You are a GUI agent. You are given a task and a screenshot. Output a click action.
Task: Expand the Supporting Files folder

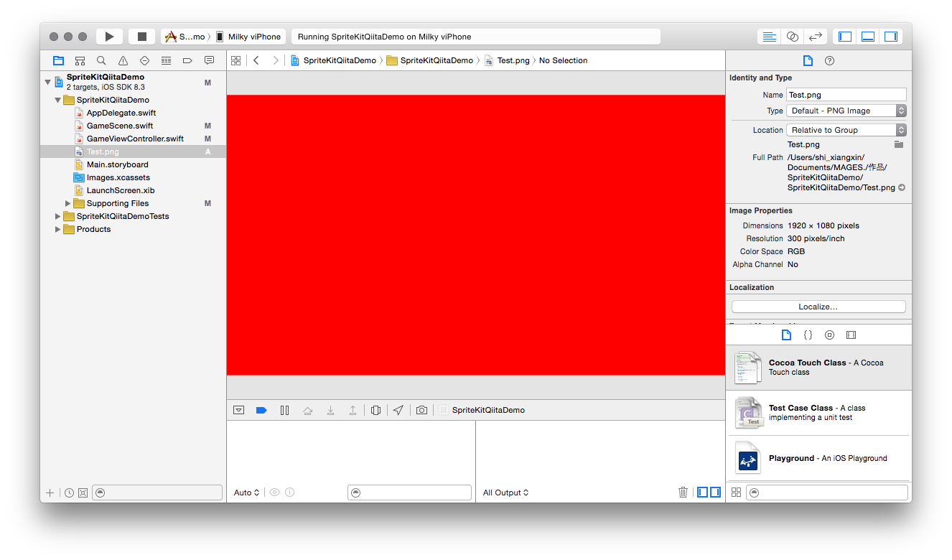tap(68, 203)
